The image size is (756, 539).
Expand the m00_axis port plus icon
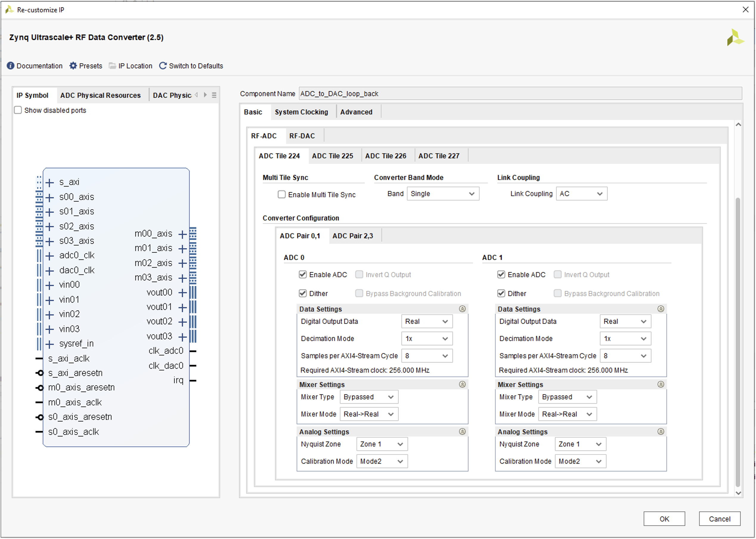coord(182,234)
